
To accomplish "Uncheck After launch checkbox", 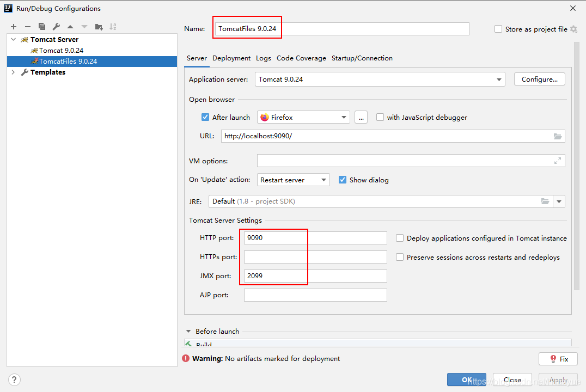I will tap(205, 118).
